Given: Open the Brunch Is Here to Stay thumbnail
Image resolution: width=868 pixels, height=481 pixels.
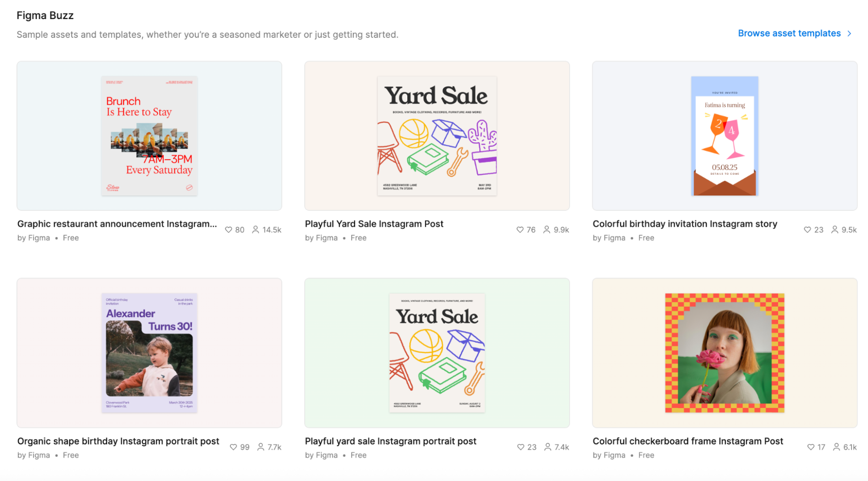Looking at the screenshot, I should [149, 136].
